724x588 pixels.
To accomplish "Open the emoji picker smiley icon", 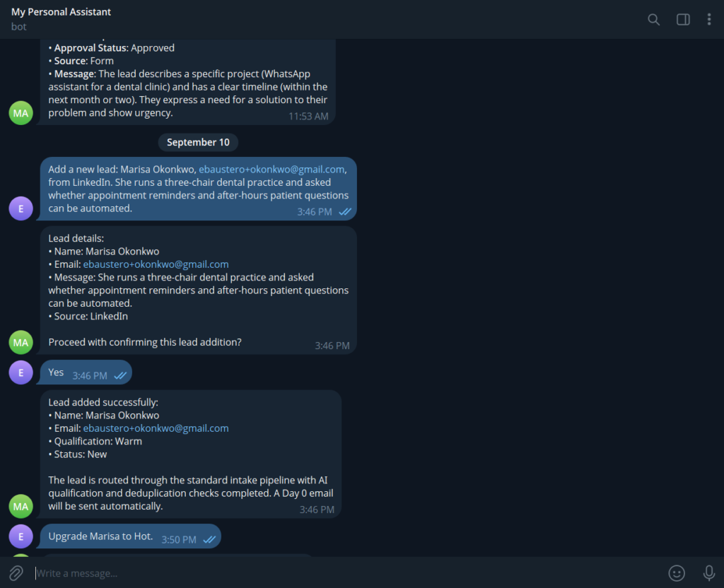I will (x=677, y=572).
